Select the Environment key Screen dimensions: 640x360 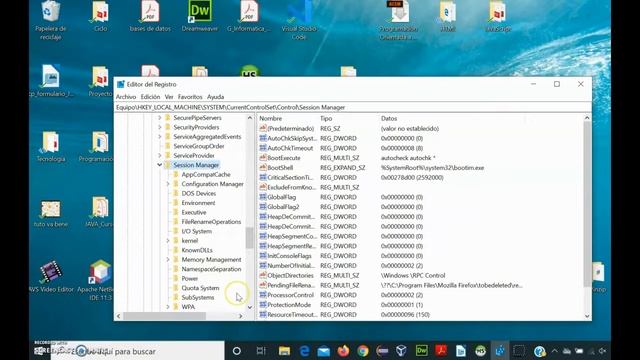(x=198, y=203)
